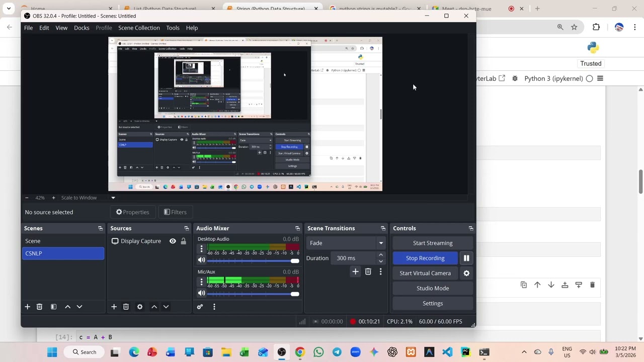Zoom out preview with minus icon
The image size is (644, 362).
(27, 198)
